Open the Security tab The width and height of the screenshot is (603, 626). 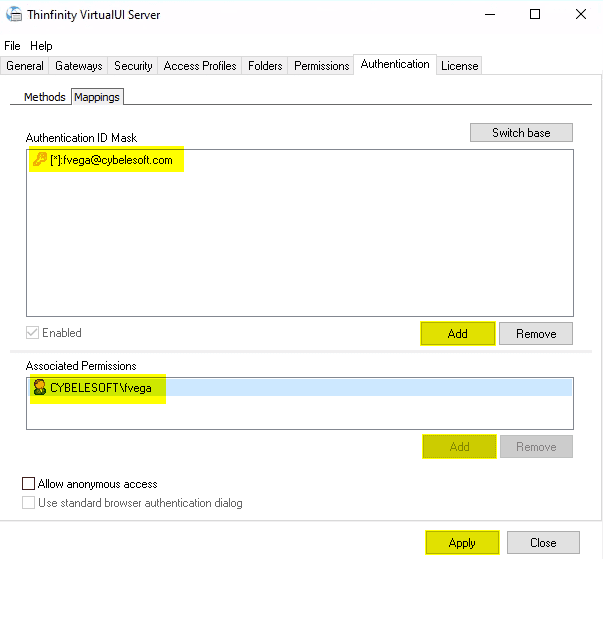[133, 66]
